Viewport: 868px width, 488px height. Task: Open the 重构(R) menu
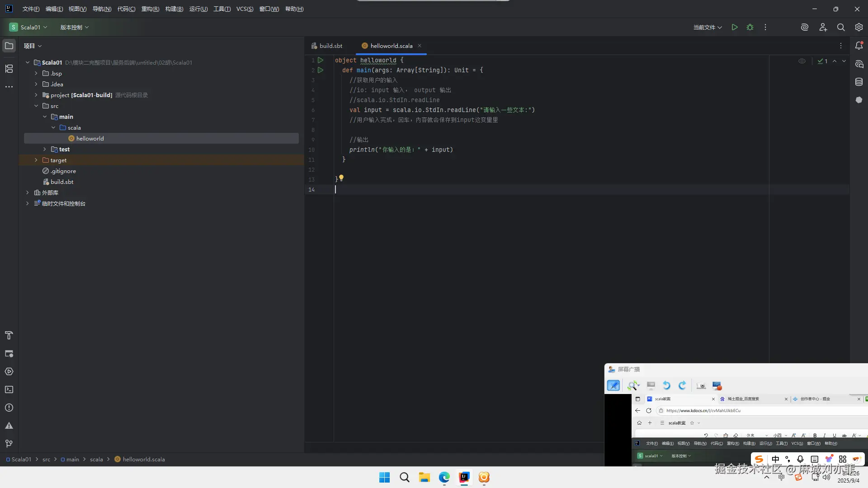(150, 9)
